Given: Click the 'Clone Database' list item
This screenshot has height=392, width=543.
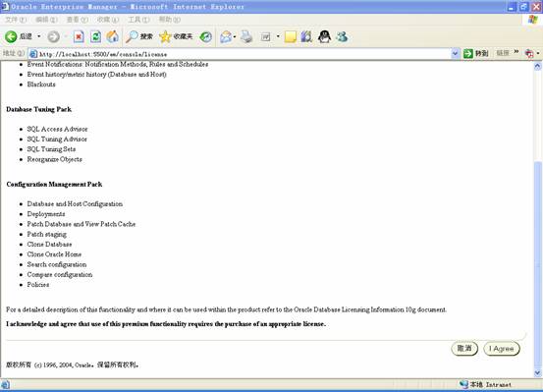Looking at the screenshot, I should [x=49, y=244].
